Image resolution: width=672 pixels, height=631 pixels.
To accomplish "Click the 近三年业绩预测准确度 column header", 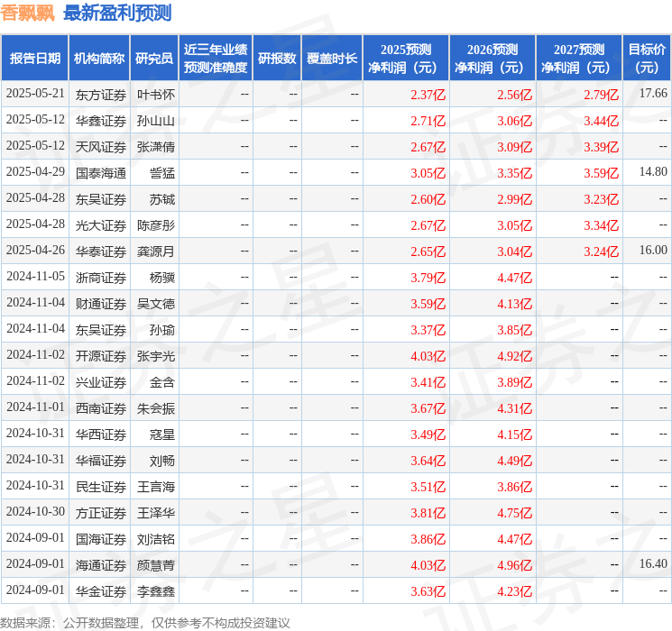I will (216, 59).
